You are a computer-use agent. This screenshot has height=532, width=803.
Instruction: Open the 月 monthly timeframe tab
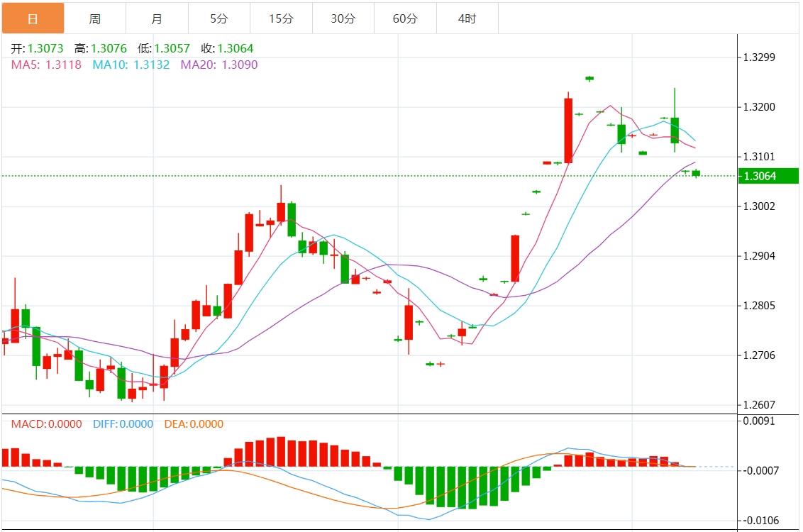coord(157,18)
